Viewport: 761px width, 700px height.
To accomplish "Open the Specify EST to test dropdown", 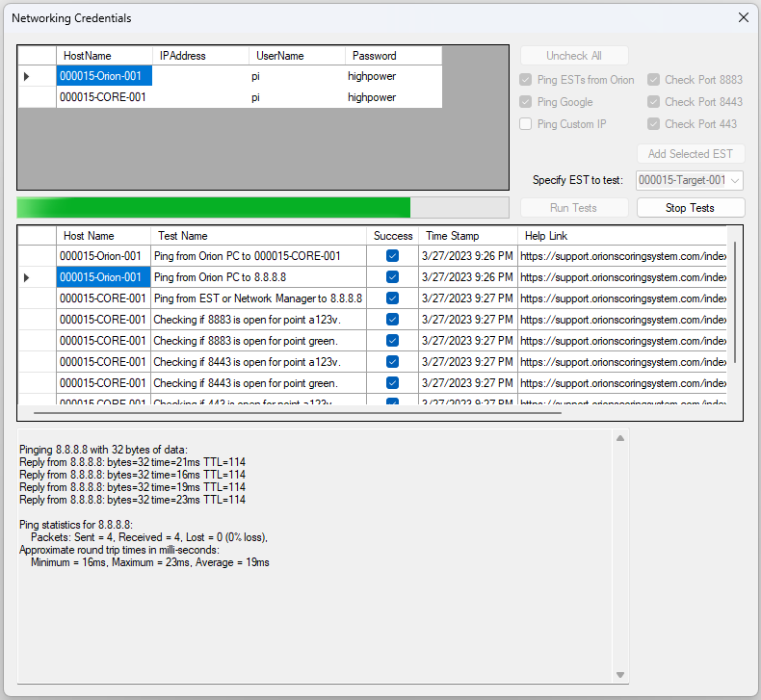I will pos(690,180).
